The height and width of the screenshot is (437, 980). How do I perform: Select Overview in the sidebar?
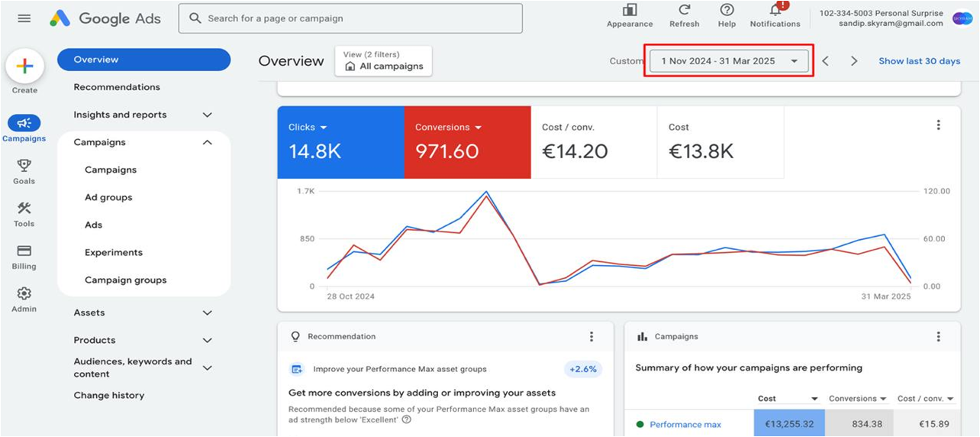pos(143,60)
